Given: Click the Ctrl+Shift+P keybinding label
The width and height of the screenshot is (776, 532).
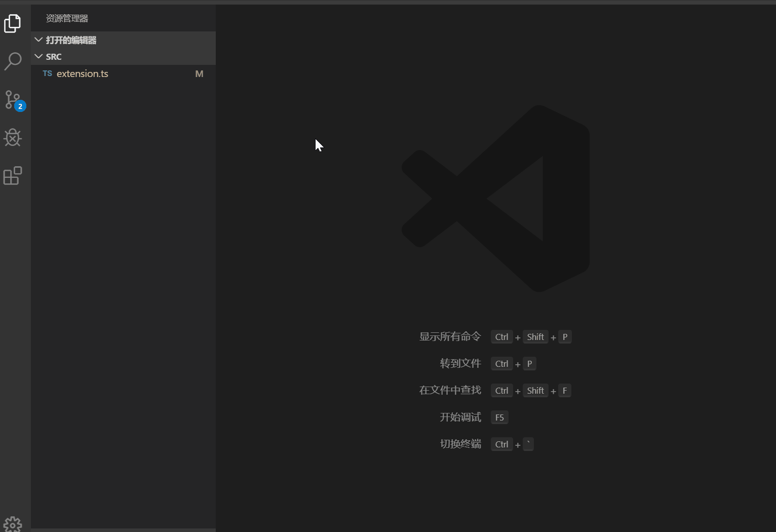Looking at the screenshot, I should [x=531, y=336].
